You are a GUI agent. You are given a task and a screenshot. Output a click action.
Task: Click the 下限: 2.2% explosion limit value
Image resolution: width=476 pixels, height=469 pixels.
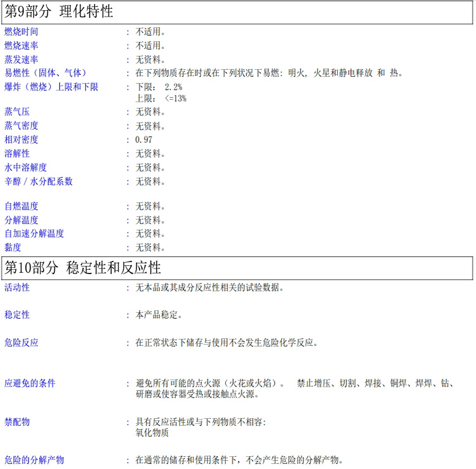[159, 87]
